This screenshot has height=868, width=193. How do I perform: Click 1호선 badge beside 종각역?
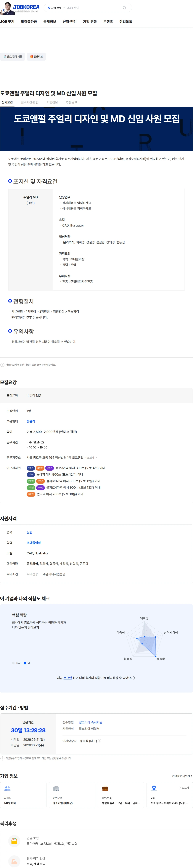(31, 474)
